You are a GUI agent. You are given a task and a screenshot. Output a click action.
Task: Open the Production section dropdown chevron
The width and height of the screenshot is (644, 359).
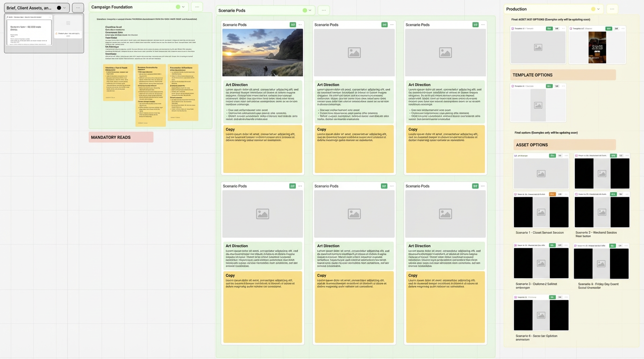pos(599,9)
